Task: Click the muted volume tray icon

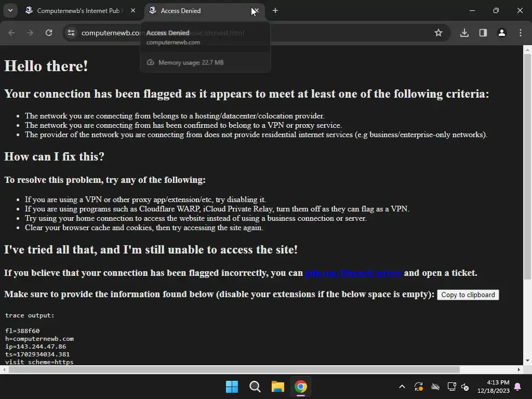Action: click(x=465, y=387)
